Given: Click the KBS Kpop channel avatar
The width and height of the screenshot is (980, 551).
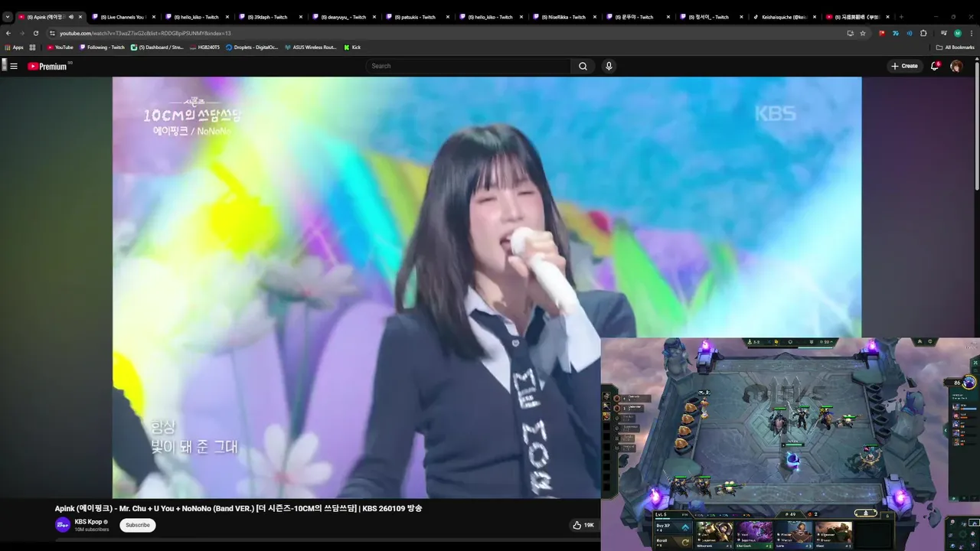Looking at the screenshot, I should [x=63, y=525].
